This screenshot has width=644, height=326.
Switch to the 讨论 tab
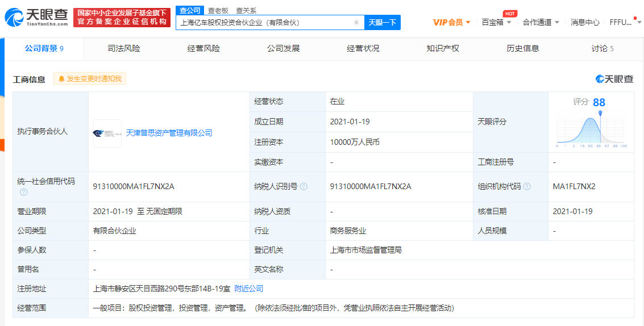click(603, 48)
